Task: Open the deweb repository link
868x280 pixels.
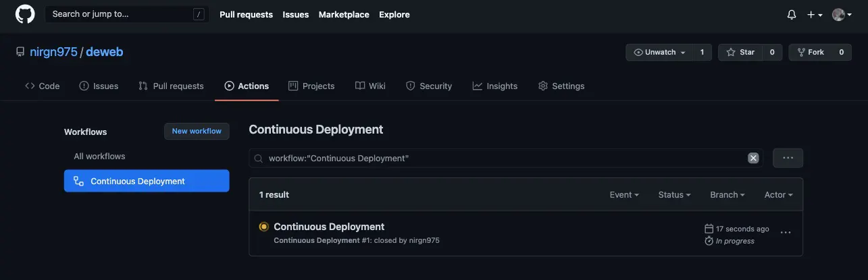Action: point(105,52)
